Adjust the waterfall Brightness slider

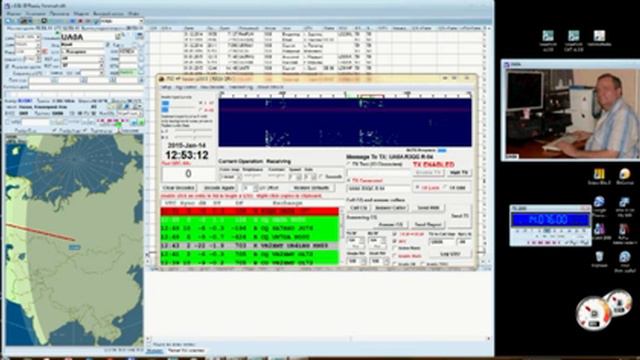pyautogui.click(x=253, y=176)
